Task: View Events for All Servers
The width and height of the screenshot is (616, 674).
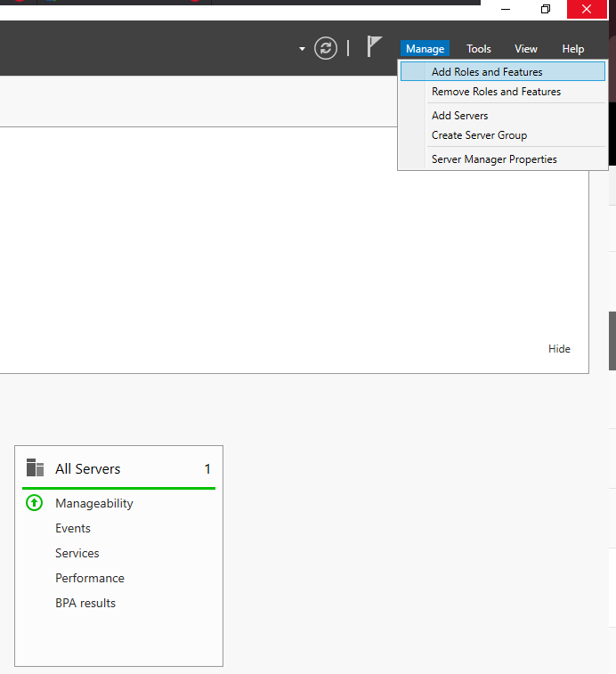Action: 73,528
